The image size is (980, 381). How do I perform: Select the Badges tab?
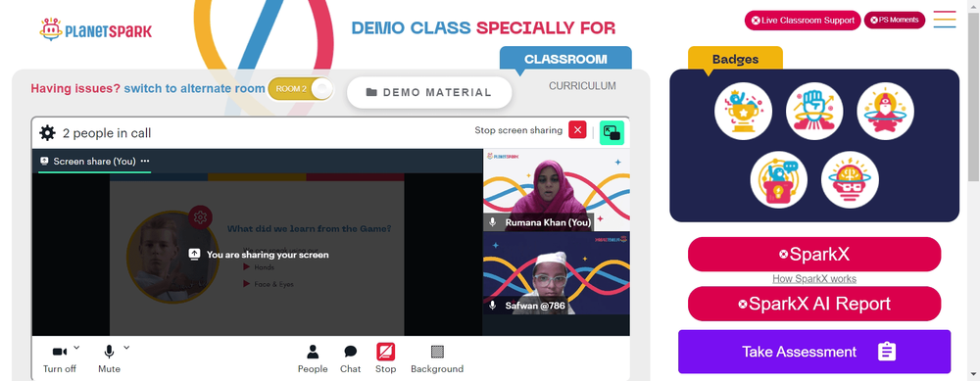pyautogui.click(x=735, y=60)
